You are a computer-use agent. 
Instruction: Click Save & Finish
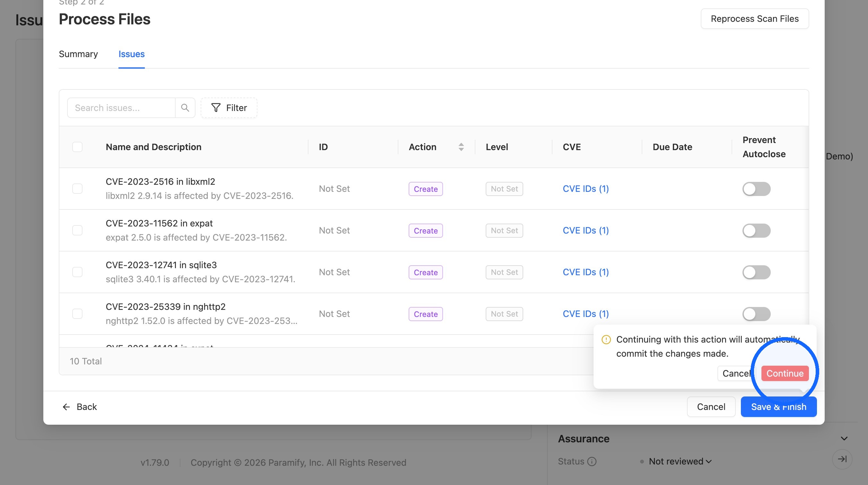point(778,407)
